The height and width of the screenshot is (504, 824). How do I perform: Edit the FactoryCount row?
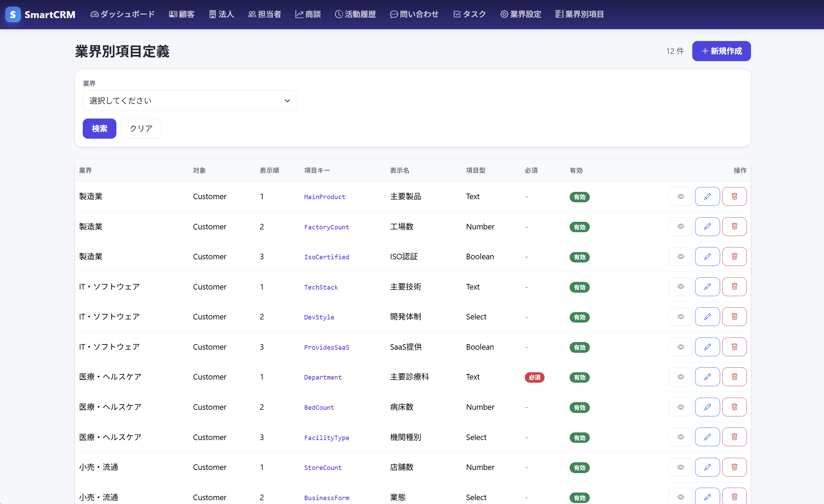point(707,227)
